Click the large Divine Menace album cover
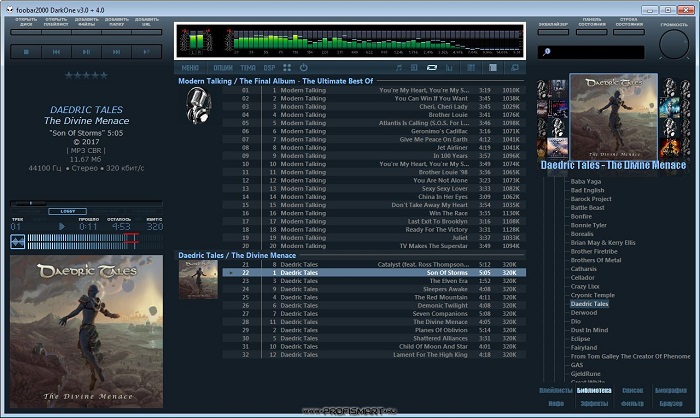 coord(87,331)
